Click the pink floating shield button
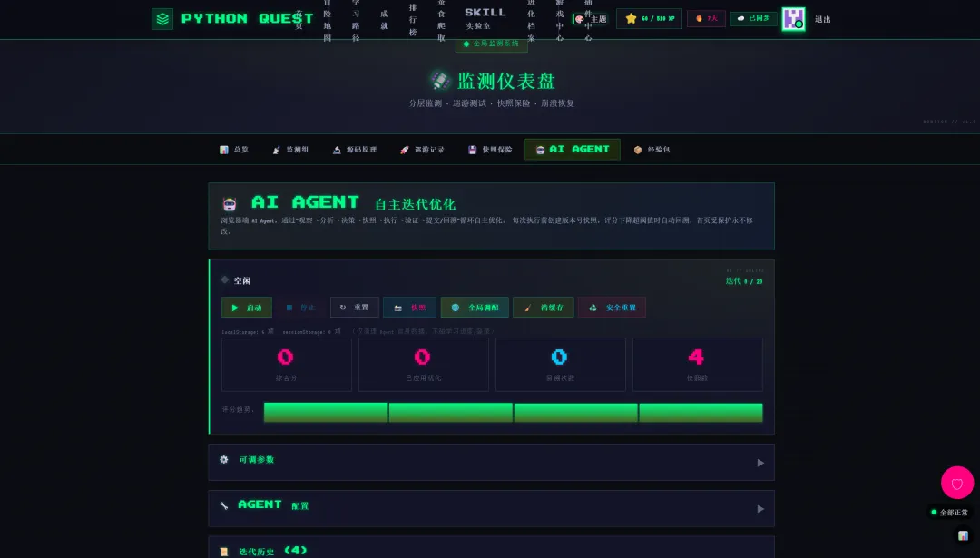Image resolution: width=980 pixels, height=558 pixels. point(957,483)
